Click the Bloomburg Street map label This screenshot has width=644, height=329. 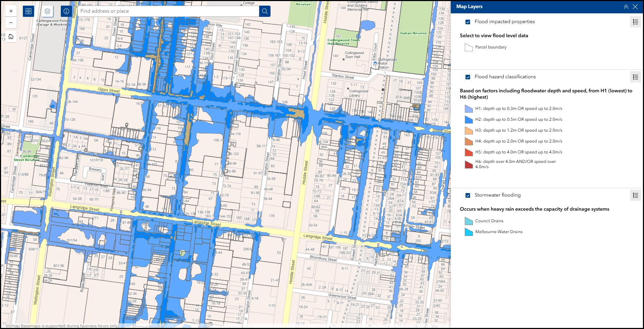[323, 259]
